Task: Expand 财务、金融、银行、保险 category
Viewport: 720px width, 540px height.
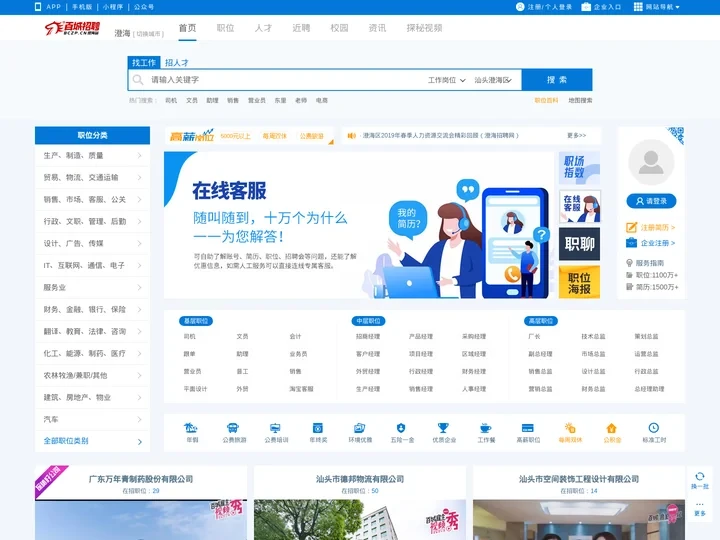Action: (x=92, y=309)
